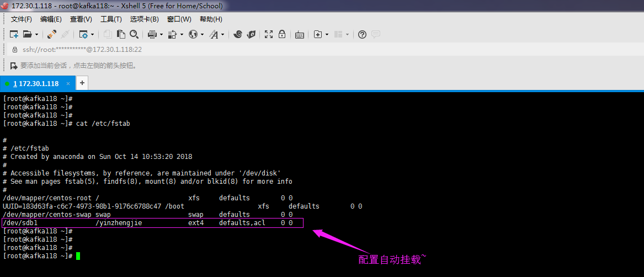The image size is (644, 277).
Task: Click the color scheme icon
Action: pos(173,35)
